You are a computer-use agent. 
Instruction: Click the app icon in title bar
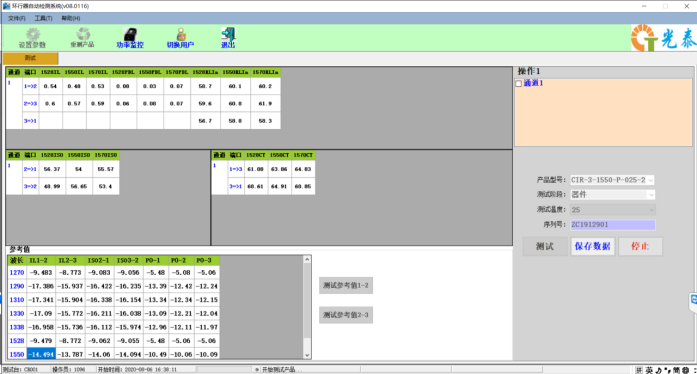(6, 6)
